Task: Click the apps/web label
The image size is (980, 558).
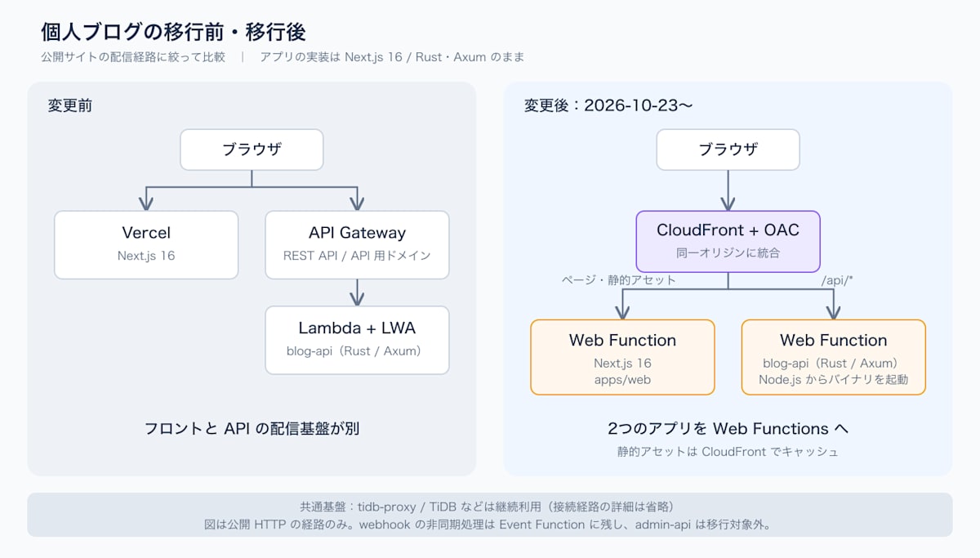Action: [623, 379]
